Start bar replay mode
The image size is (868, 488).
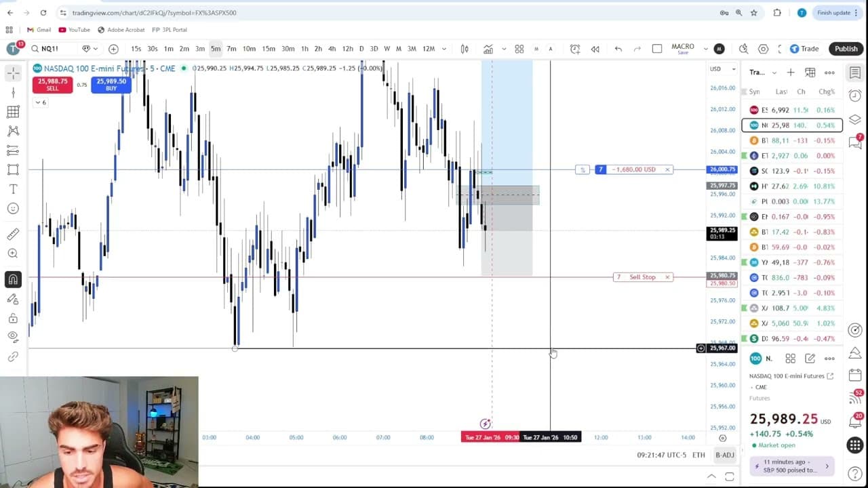click(x=595, y=49)
